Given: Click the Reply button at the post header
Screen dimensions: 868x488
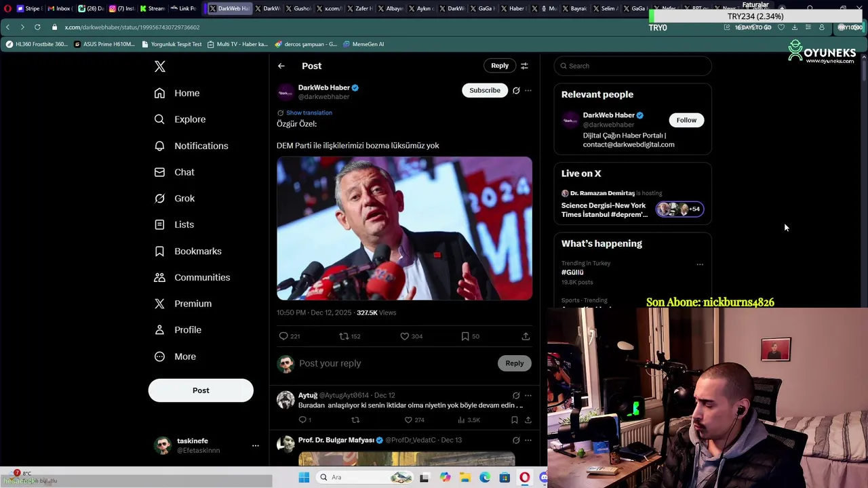Looking at the screenshot, I should (500, 66).
